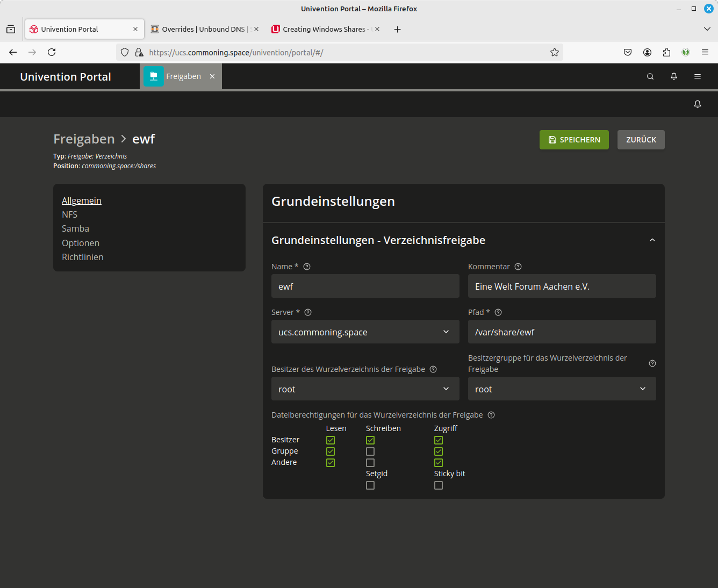718x588 pixels.
Task: Open the Richtlinien section
Action: click(83, 257)
